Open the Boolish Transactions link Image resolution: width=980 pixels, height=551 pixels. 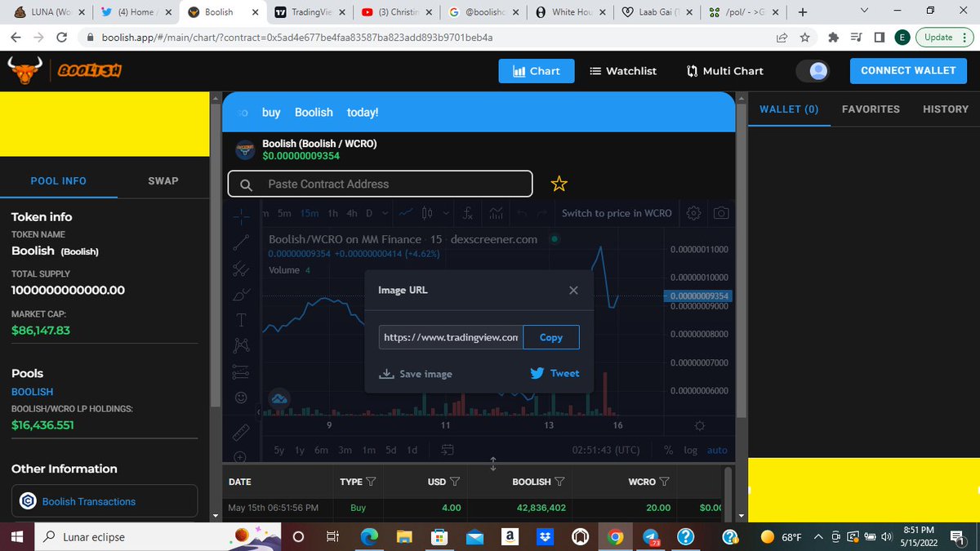click(x=89, y=501)
